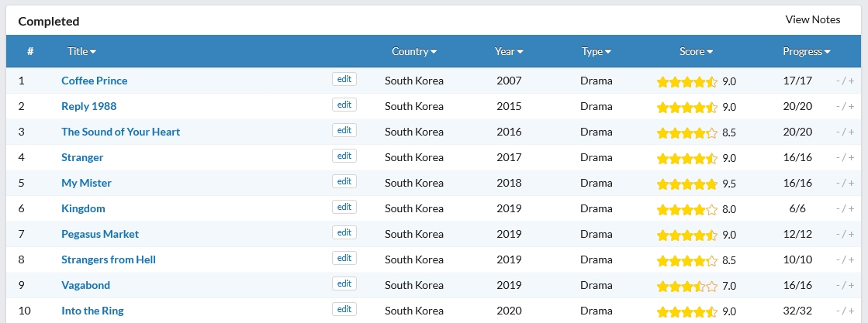Edit the Reply 1988 entry
868x323 pixels.
click(x=344, y=105)
